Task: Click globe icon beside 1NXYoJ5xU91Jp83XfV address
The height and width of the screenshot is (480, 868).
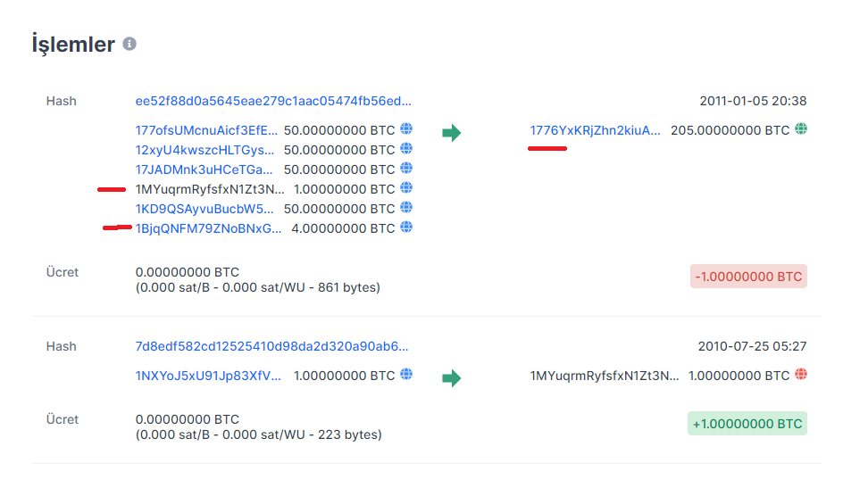Action: pos(406,375)
